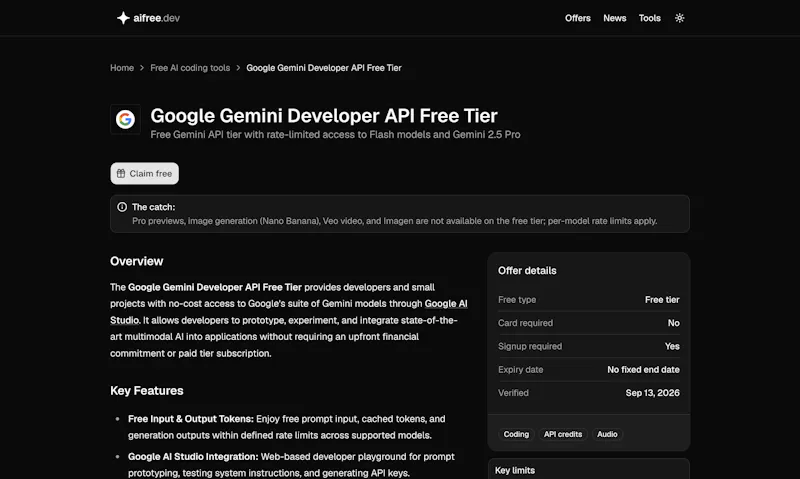Click the Signup required label

[530, 346]
